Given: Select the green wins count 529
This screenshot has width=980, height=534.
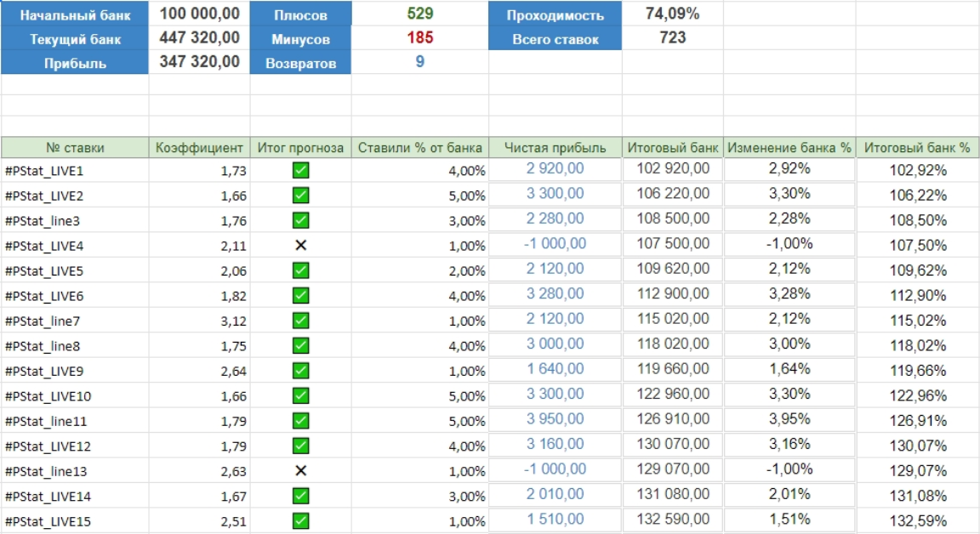Looking at the screenshot, I should click(x=419, y=14).
